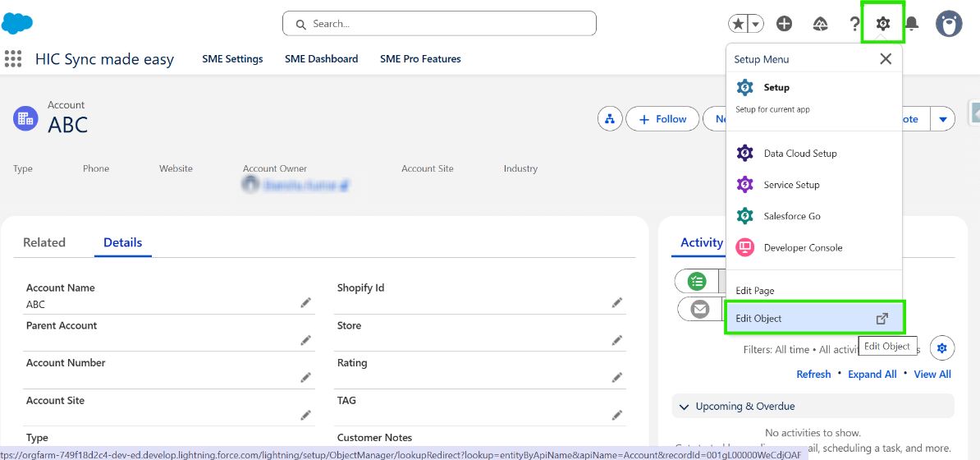Collapse the Upcoming & Overdue section

coord(684,406)
